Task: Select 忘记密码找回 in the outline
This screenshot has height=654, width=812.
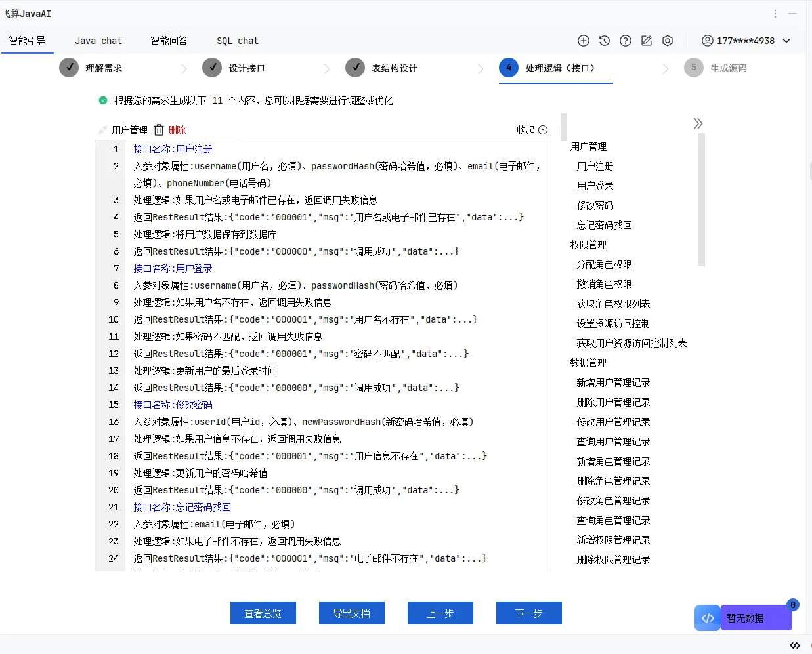Action: [605, 225]
